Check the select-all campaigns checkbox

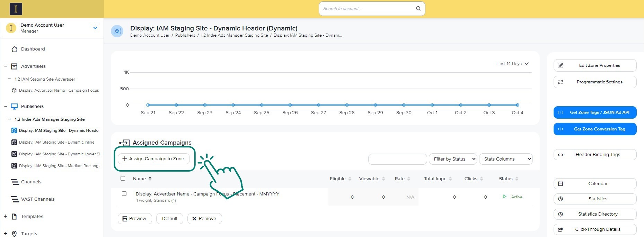(123, 179)
